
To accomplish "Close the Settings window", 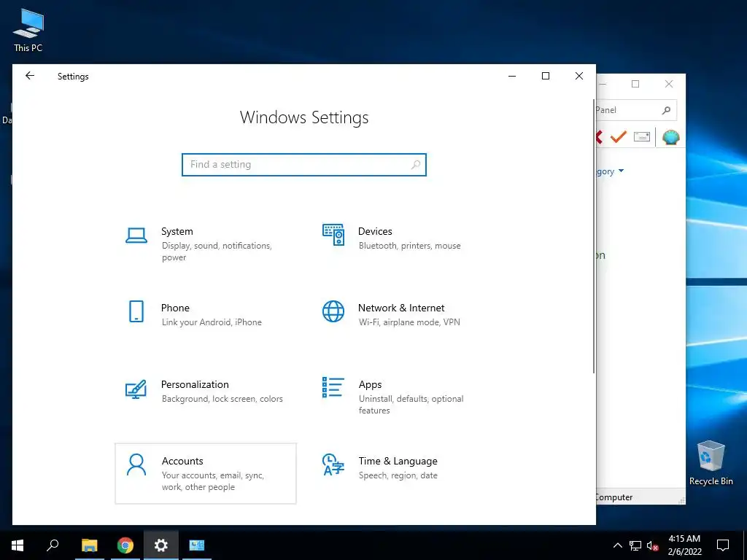I will coord(578,76).
